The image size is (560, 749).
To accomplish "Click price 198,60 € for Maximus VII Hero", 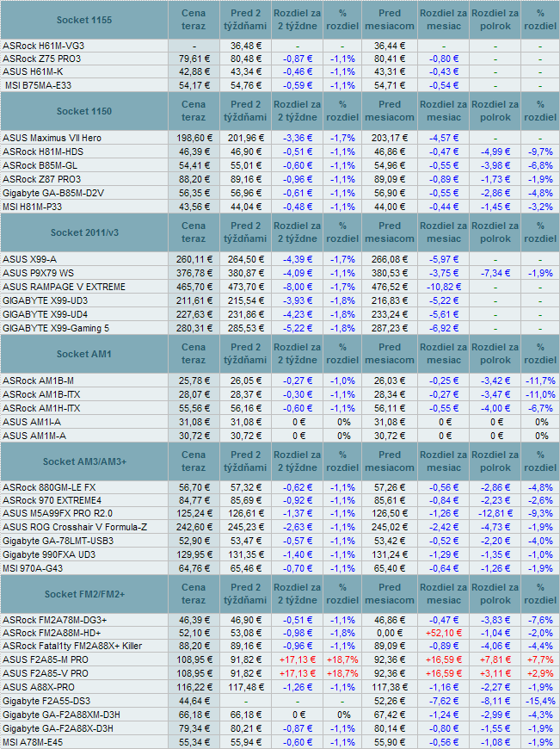I will click(x=194, y=138).
